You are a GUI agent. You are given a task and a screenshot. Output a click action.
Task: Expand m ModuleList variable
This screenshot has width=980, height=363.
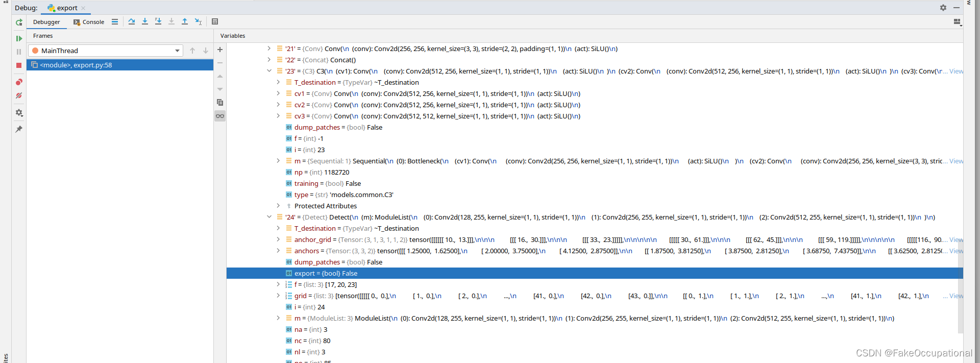tap(278, 318)
